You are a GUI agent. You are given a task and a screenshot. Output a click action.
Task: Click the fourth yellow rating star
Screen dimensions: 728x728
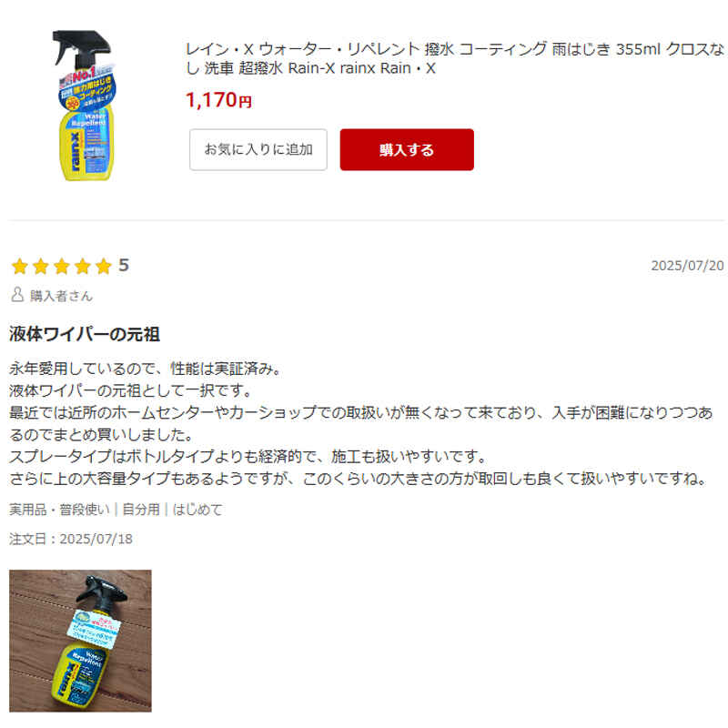[83, 267]
